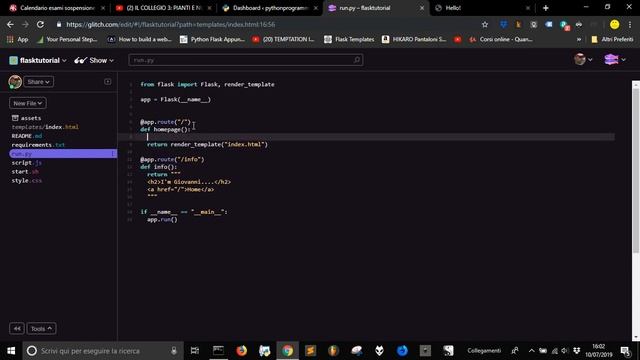Open a new browser tab
640x360 pixels.
coord(546,8)
